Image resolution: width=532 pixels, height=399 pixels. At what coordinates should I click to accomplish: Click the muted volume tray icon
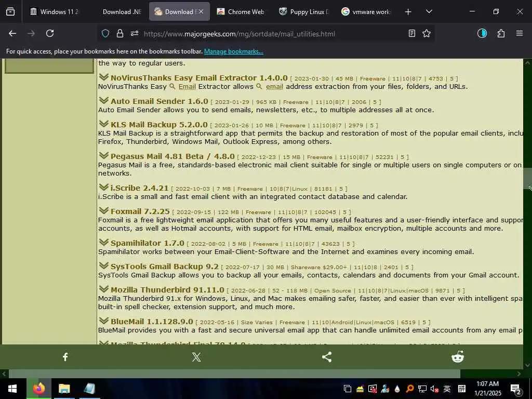tap(434, 389)
